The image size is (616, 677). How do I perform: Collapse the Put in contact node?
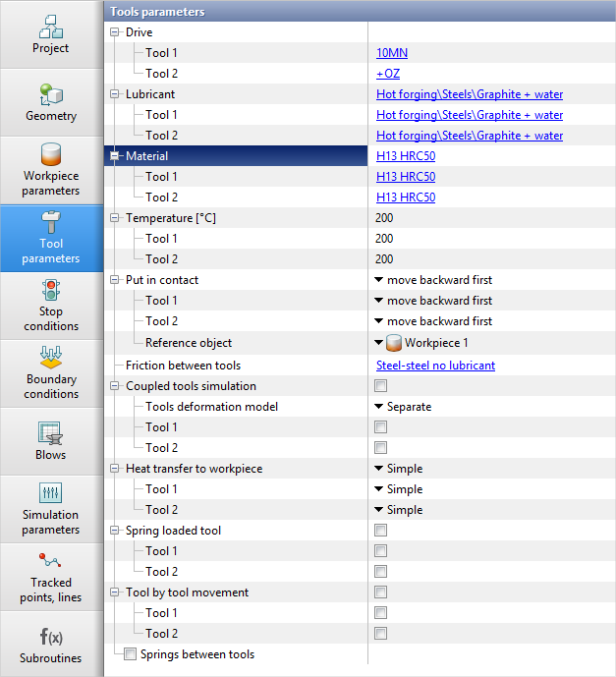click(x=114, y=280)
